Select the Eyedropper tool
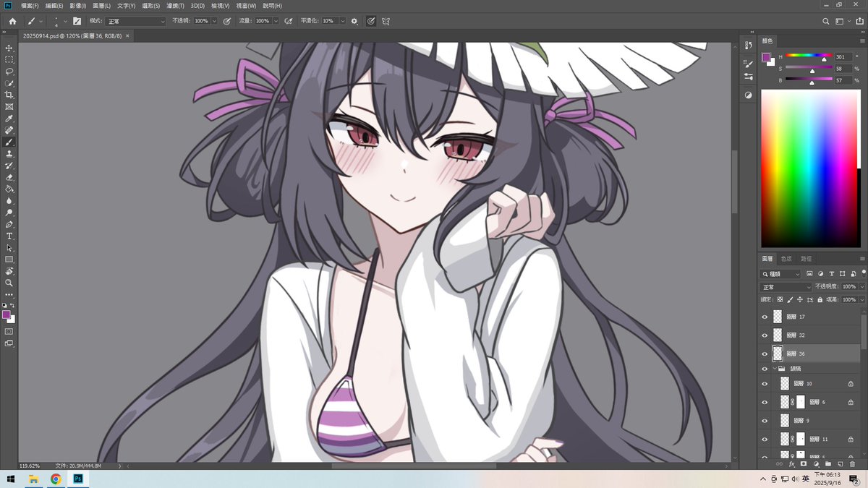Image resolution: width=868 pixels, height=488 pixels. [x=9, y=119]
